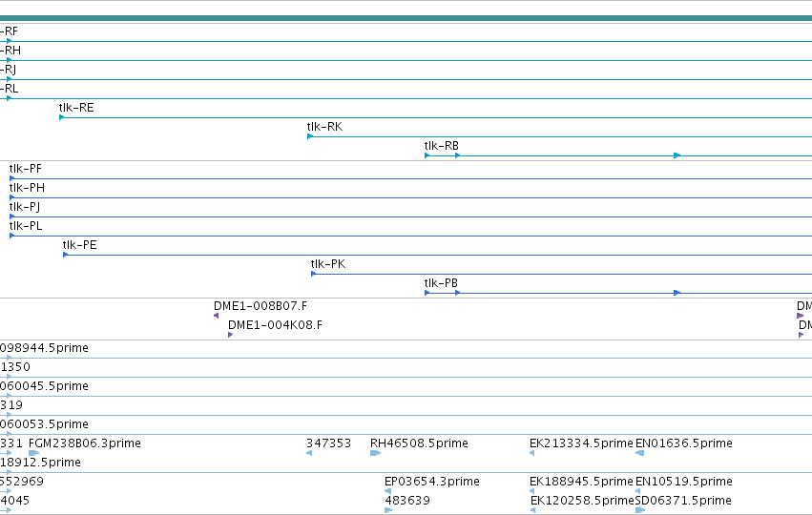Select the tlk-PB protein label
This screenshot has height=515, width=812.
click(x=441, y=283)
